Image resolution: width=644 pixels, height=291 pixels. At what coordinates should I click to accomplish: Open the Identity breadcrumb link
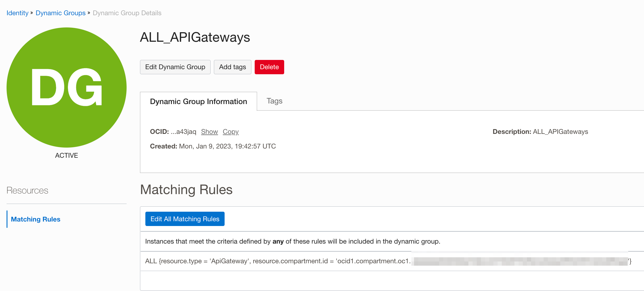coord(17,13)
